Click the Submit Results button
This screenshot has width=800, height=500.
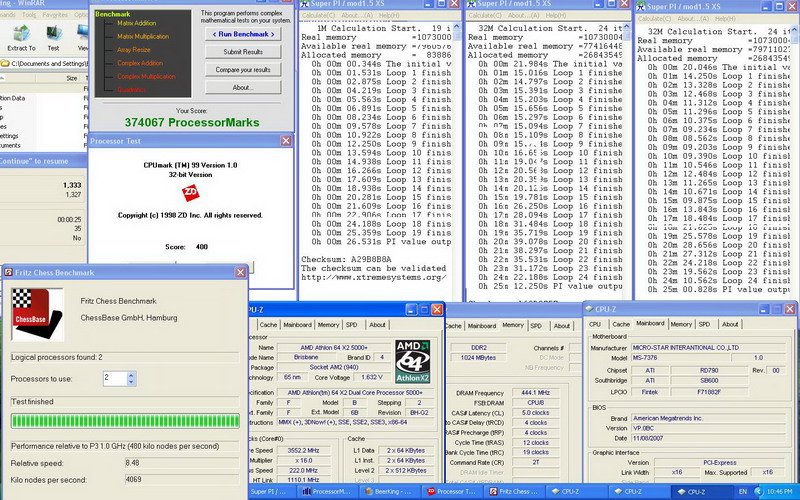tap(243, 52)
